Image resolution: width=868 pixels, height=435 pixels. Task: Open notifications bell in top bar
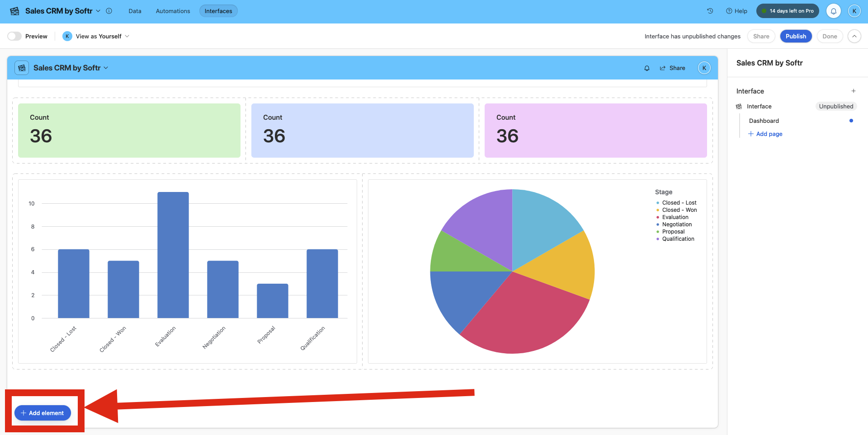(x=834, y=11)
